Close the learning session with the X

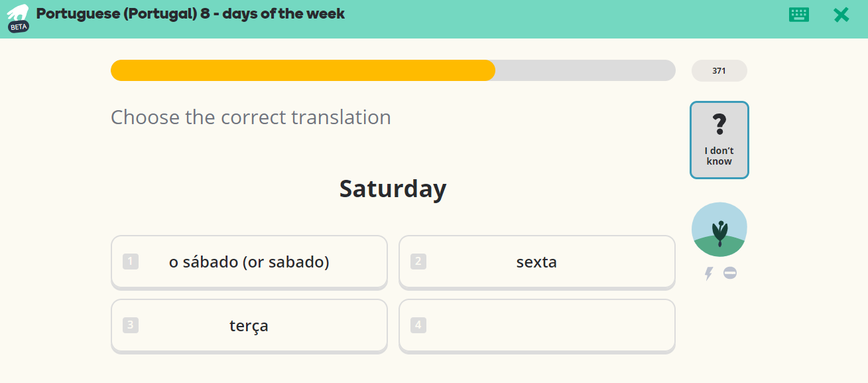(x=841, y=15)
